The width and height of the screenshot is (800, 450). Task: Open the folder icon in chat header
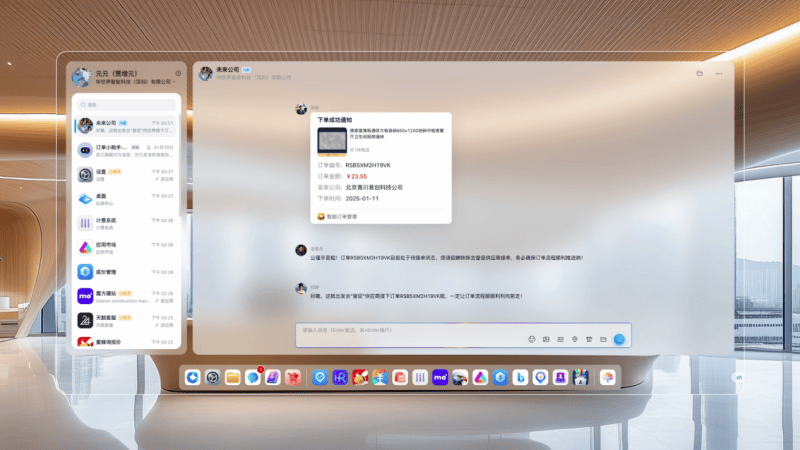coord(699,73)
